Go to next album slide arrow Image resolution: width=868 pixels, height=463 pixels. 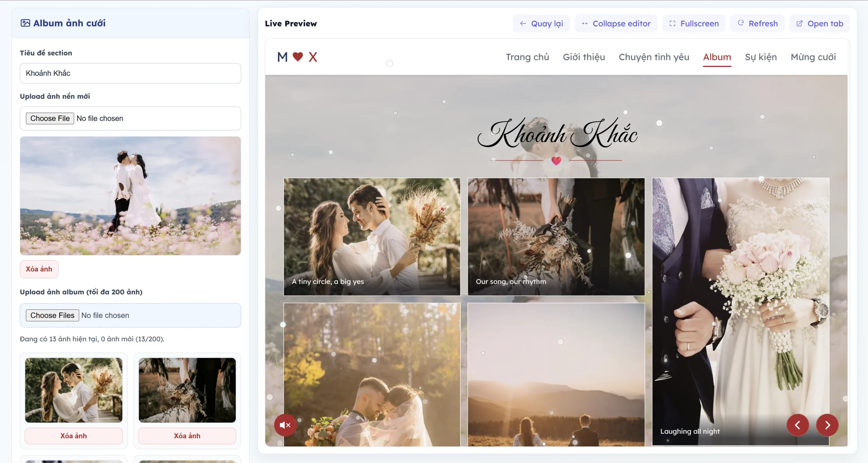(827, 425)
